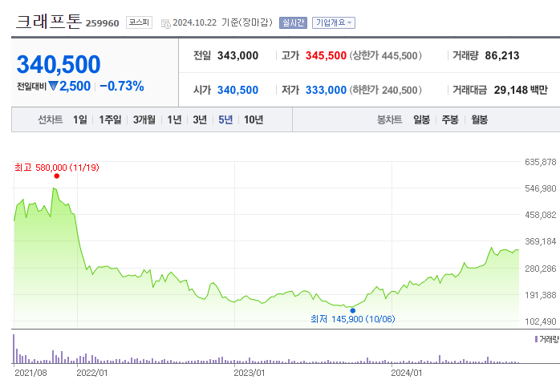This screenshot has height=392, width=560.
Task: Click the current price 340,500 in large blue
Action: click(59, 64)
